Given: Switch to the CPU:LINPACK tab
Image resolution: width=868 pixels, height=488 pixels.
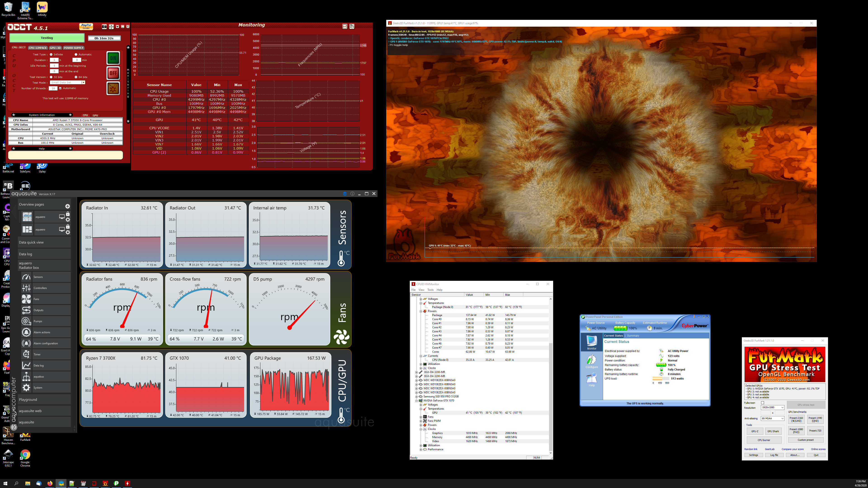Looking at the screenshot, I should pyautogui.click(x=38, y=48).
